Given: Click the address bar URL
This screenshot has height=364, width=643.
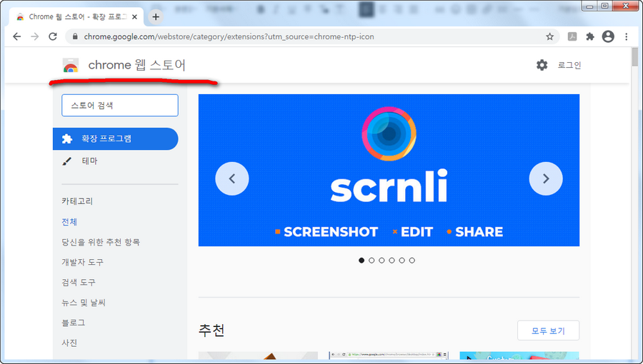Looking at the screenshot, I should pos(229,36).
